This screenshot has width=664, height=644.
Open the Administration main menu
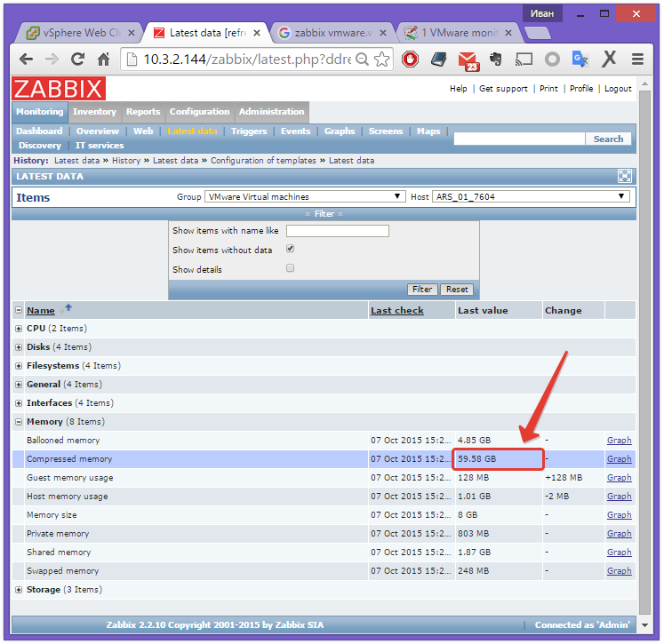pos(271,112)
